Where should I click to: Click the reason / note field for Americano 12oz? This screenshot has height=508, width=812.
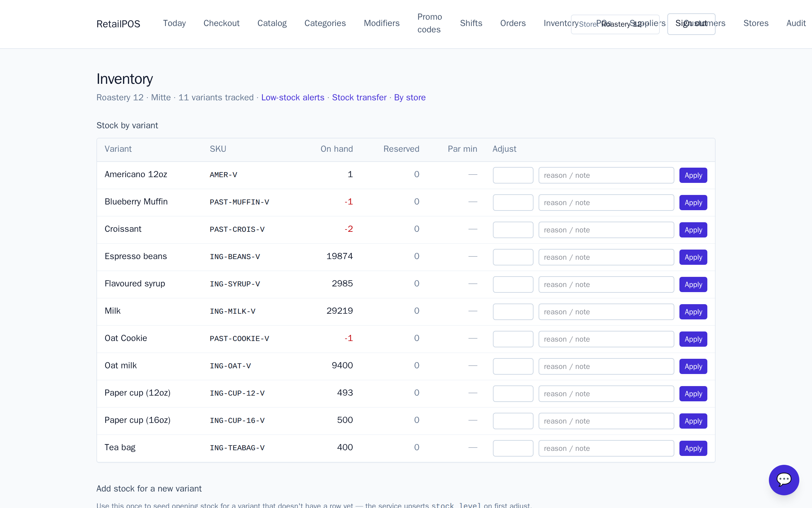point(606,175)
